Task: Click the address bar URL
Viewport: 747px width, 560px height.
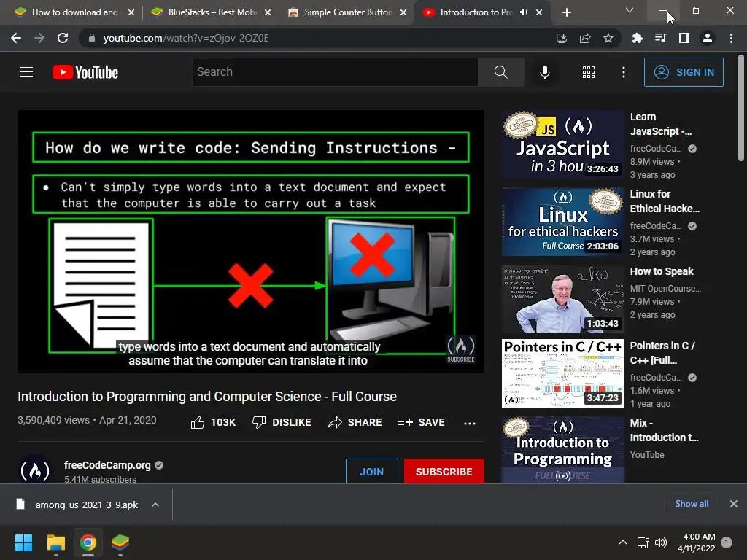Action: tap(186, 38)
